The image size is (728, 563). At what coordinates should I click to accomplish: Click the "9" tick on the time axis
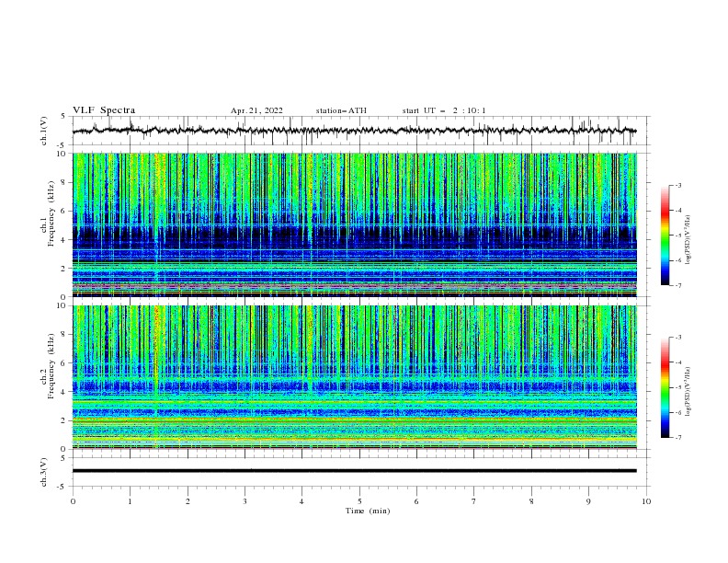pos(588,501)
